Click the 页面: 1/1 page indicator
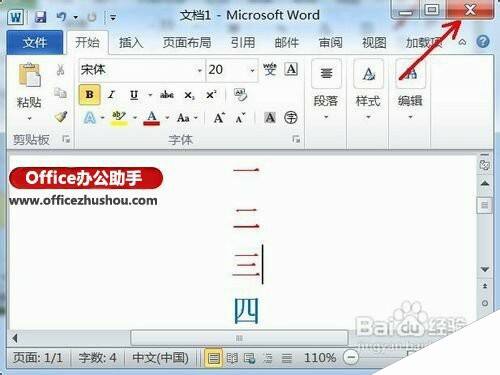 pos(38,358)
